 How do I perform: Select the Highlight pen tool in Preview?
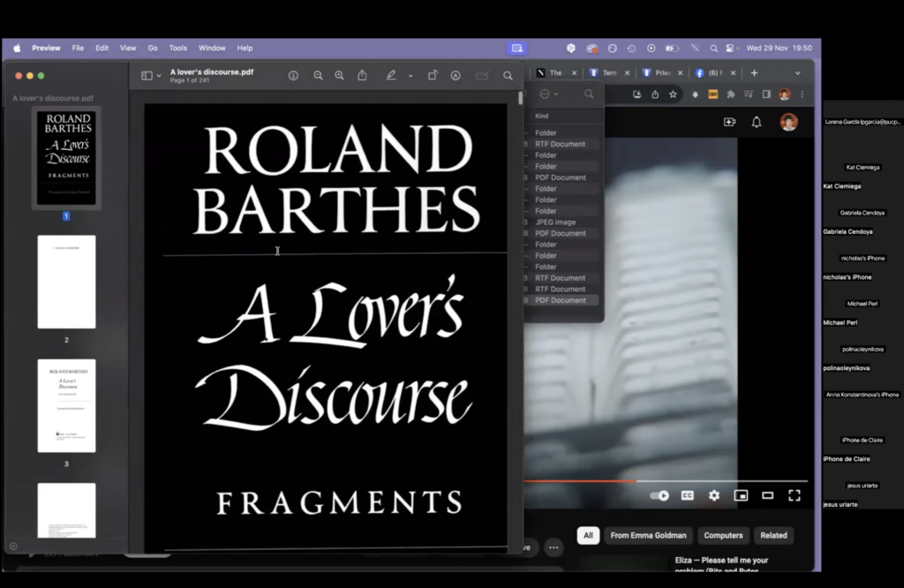tap(391, 75)
